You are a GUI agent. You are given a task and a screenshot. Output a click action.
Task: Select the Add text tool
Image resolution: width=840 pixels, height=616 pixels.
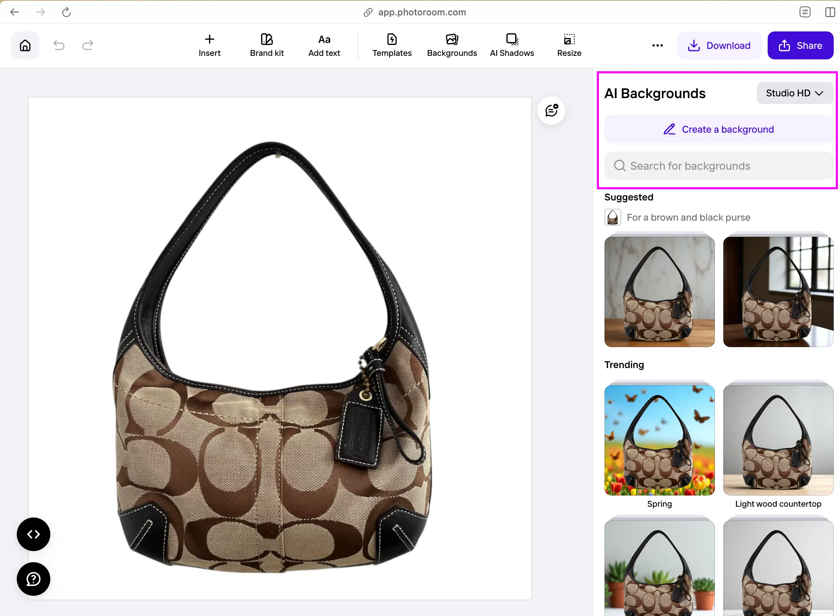coord(324,45)
